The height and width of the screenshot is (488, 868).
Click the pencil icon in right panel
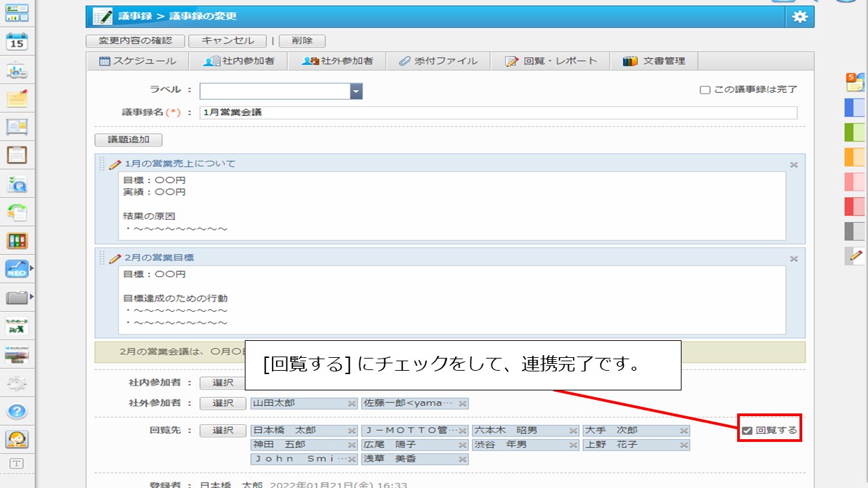(x=856, y=256)
